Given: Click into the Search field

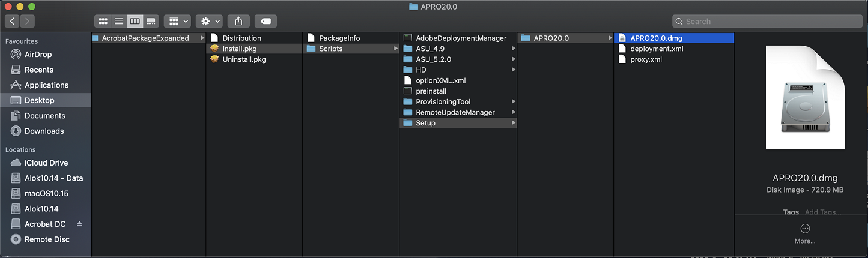Looking at the screenshot, I should pyautogui.click(x=767, y=21).
